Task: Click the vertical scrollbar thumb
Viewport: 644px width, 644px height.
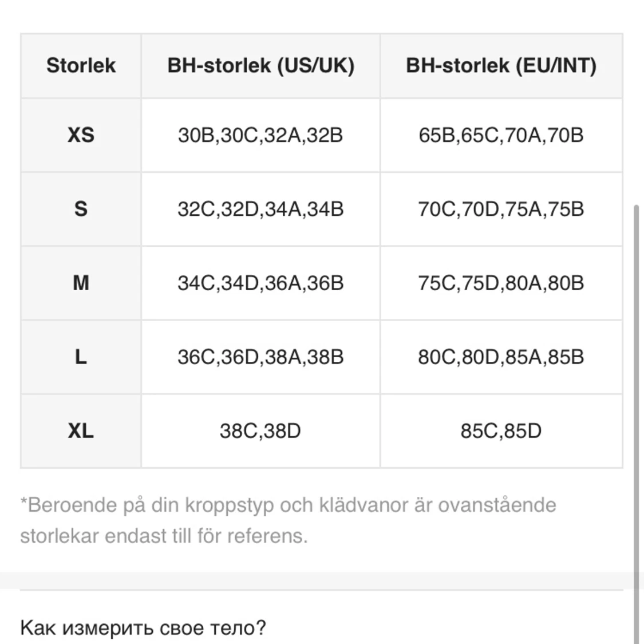Action: [637, 424]
